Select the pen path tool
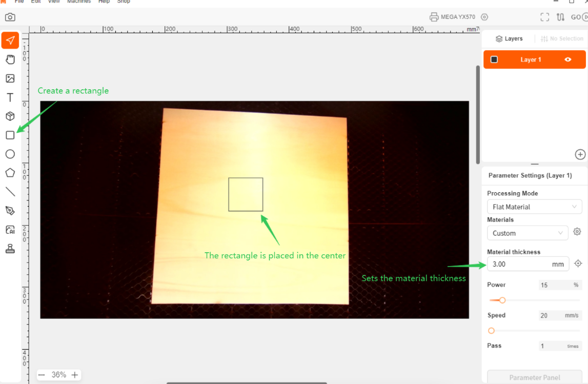588x384 pixels. 10,211
